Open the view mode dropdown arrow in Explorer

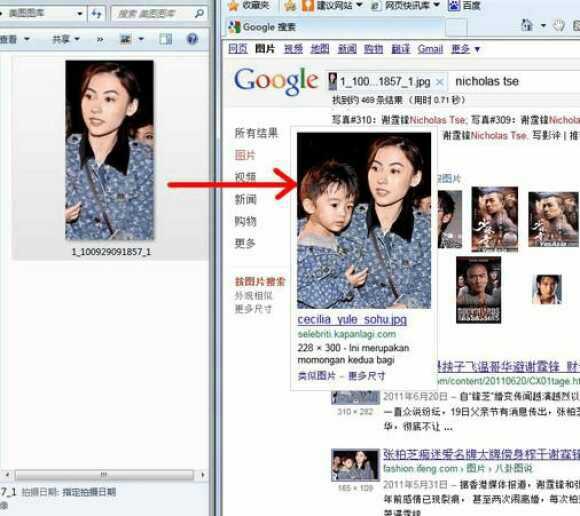tap(141, 38)
